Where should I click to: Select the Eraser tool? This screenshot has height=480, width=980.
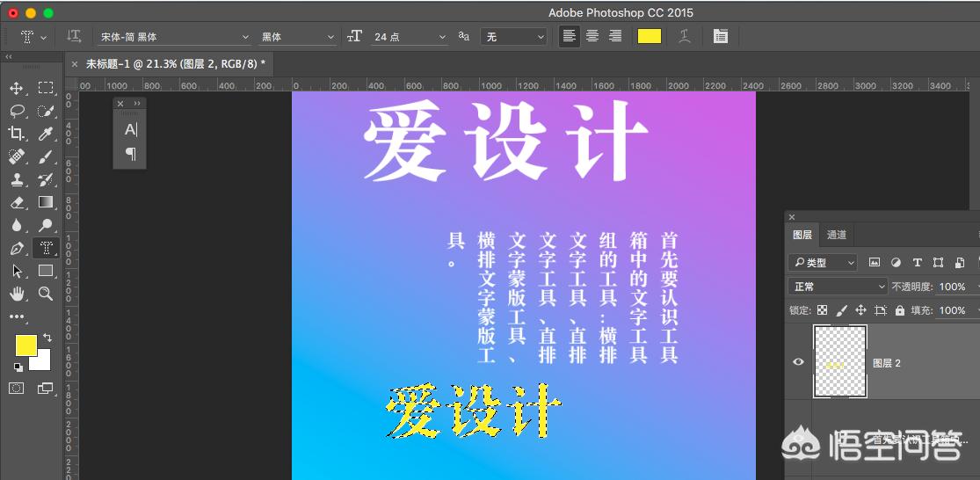16,202
